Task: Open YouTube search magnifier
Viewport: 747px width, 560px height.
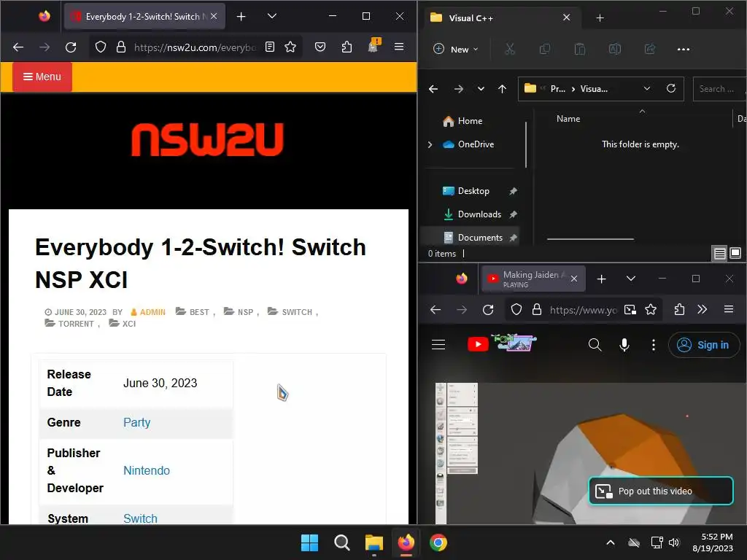Action: [595, 344]
